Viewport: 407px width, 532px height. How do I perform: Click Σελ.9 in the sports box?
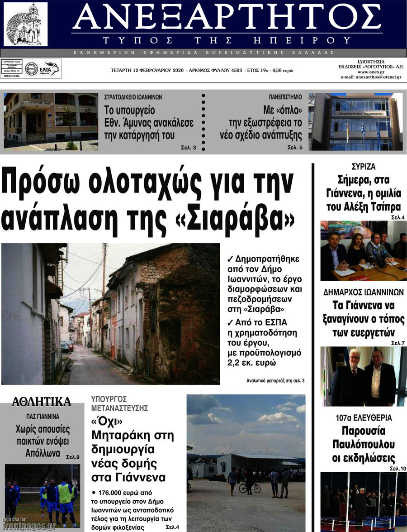coord(72,457)
